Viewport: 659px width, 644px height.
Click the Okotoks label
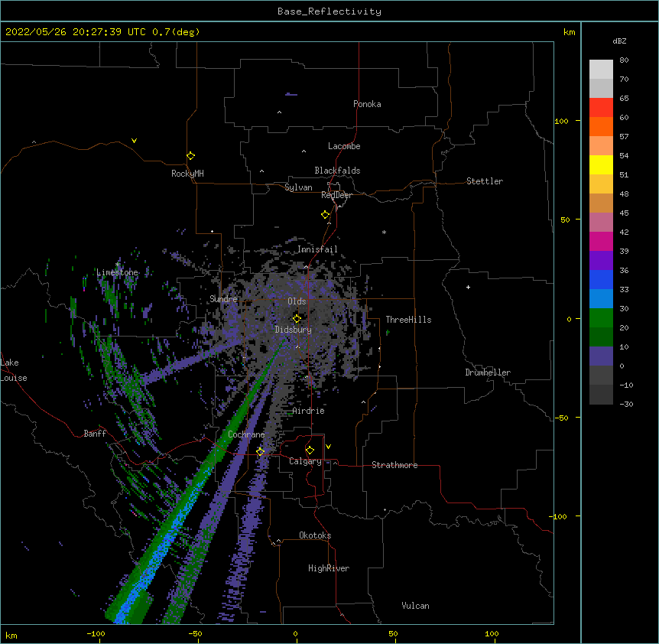[315, 535]
